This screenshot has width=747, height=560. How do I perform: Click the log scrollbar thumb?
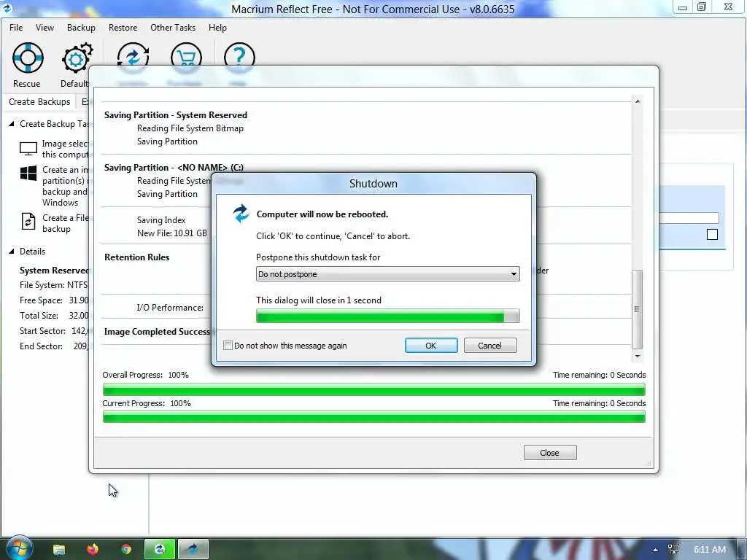pos(638,309)
